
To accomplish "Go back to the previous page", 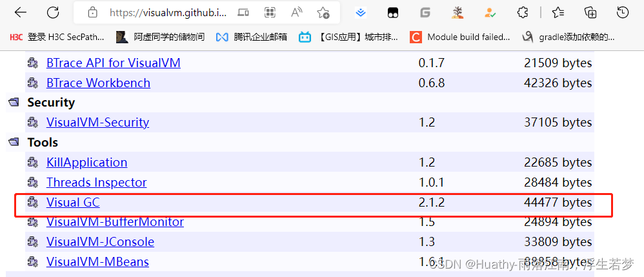I will coord(20,13).
